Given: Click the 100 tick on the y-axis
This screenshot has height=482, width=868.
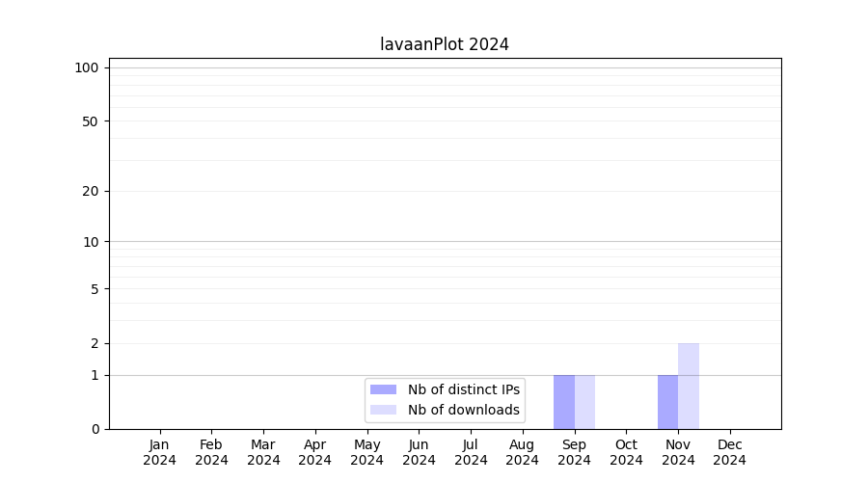Looking at the screenshot, I should click(87, 67).
